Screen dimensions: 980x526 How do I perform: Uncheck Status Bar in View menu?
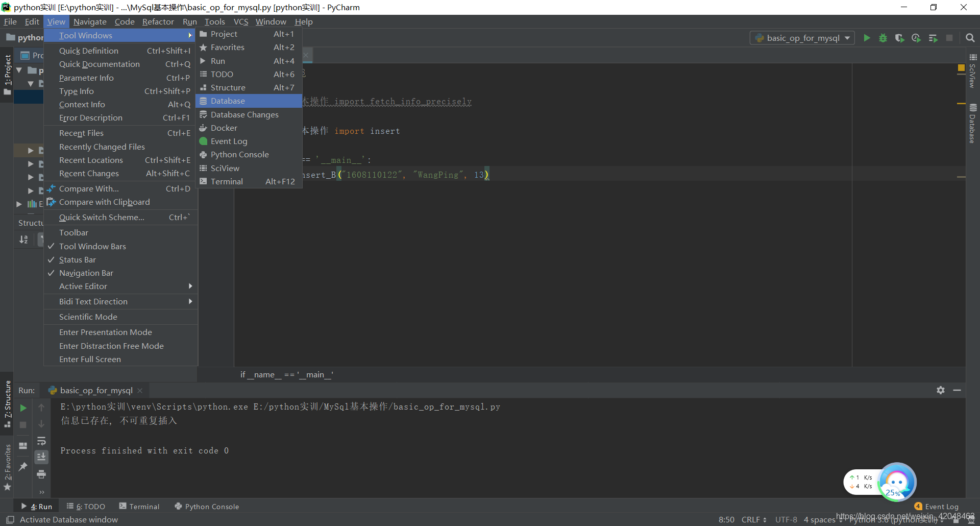120,259
